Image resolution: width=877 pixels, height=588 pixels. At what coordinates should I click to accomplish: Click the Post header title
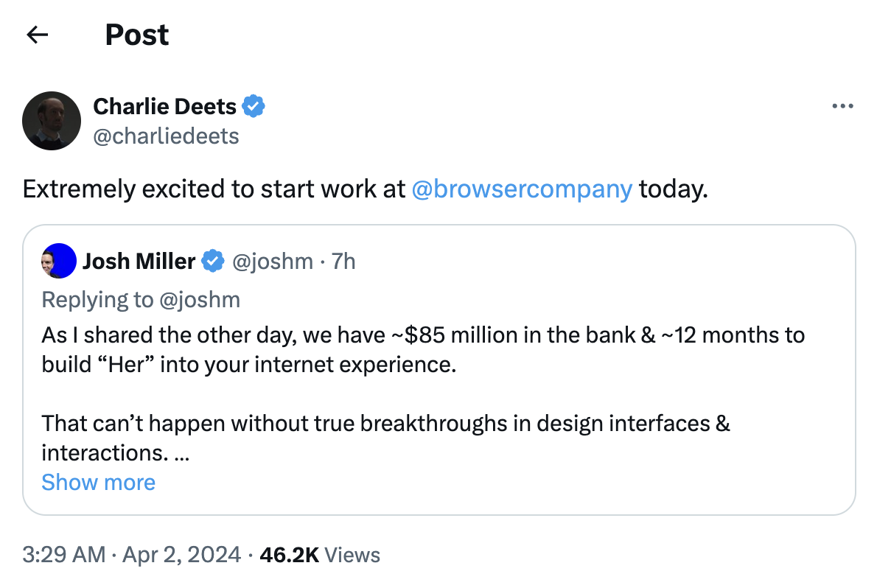pyautogui.click(x=137, y=35)
